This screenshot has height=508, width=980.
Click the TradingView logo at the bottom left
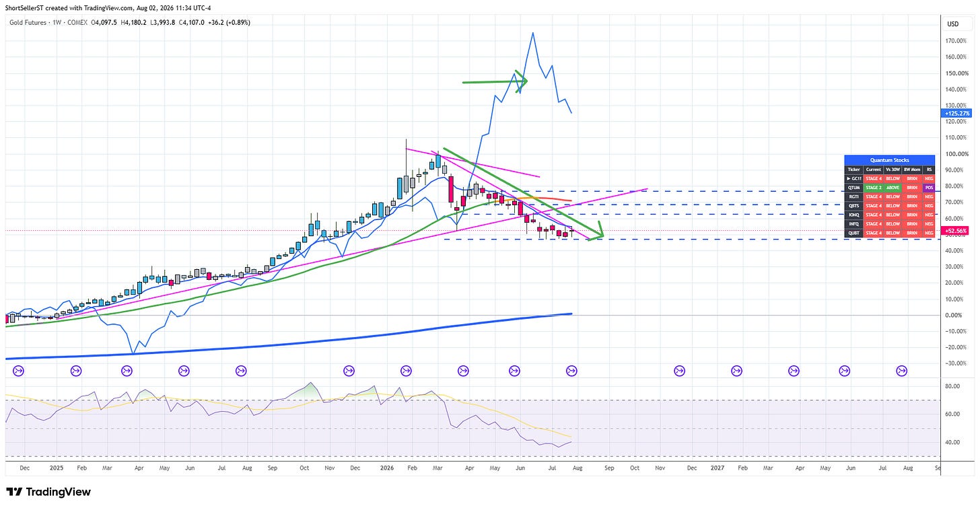pos(48,492)
